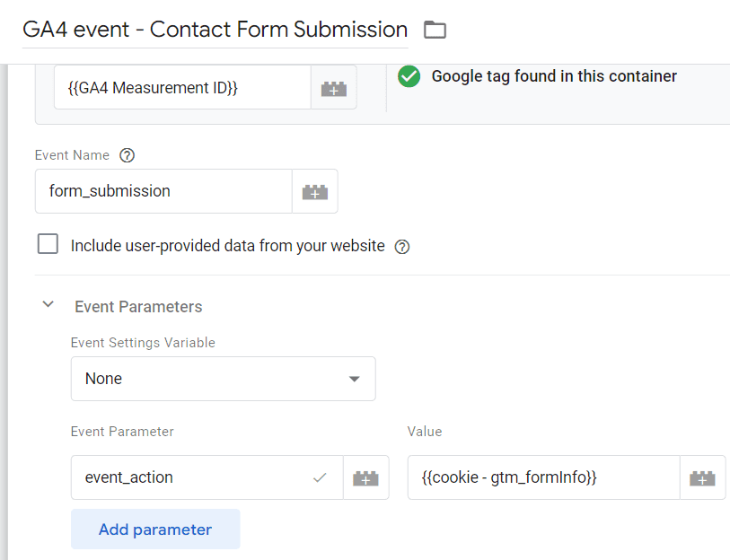Screen dimensions: 730x560
Task: Click the green Google tag found checkmark
Action: 409,76
